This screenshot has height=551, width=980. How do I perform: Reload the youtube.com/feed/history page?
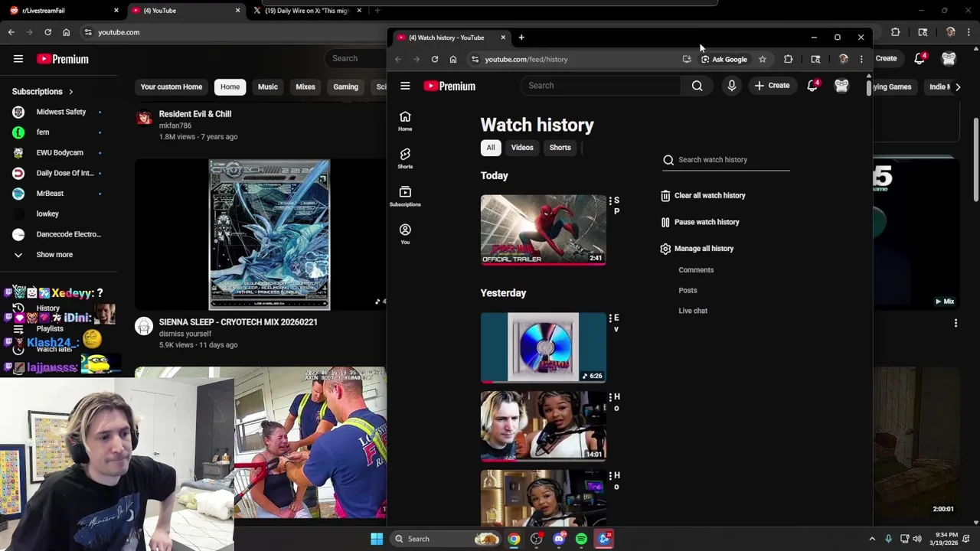pyautogui.click(x=435, y=59)
